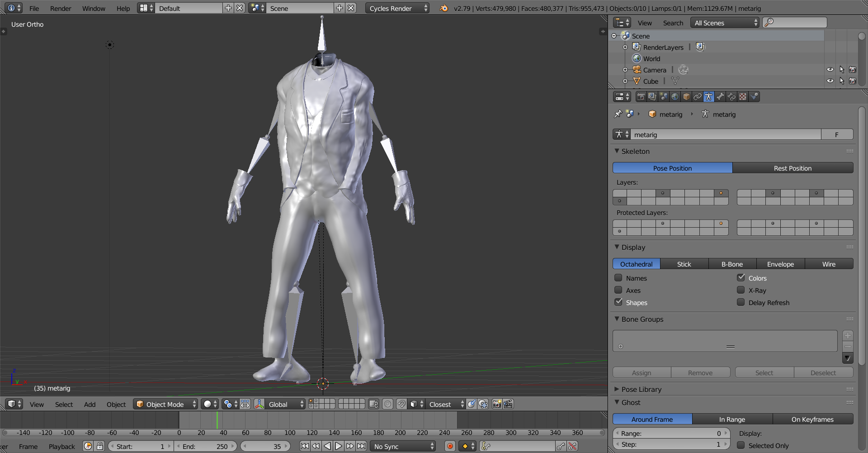Switch skeleton to Rest Position
This screenshot has width=868, height=453.
tap(793, 168)
